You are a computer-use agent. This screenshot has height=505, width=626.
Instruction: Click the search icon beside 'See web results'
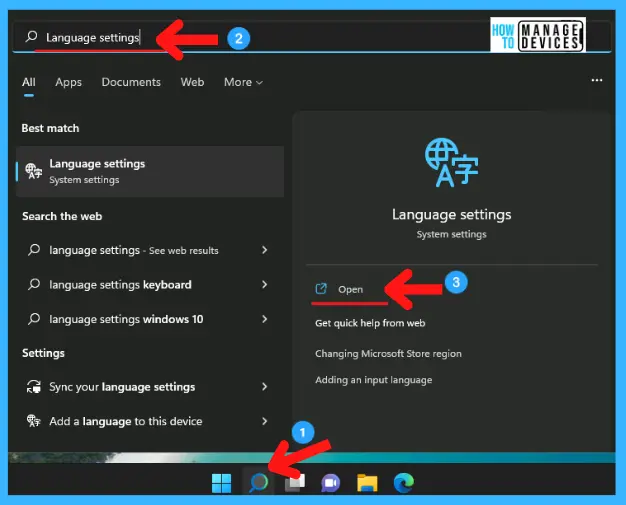pos(34,250)
